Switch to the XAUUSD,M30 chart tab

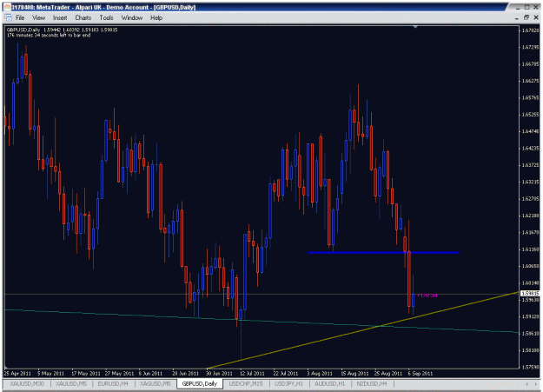pos(27,383)
